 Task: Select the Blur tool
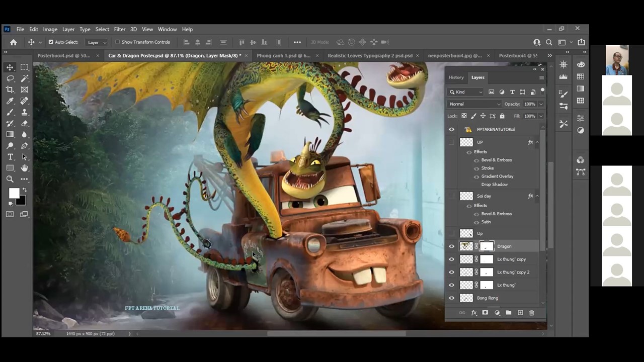(x=24, y=134)
